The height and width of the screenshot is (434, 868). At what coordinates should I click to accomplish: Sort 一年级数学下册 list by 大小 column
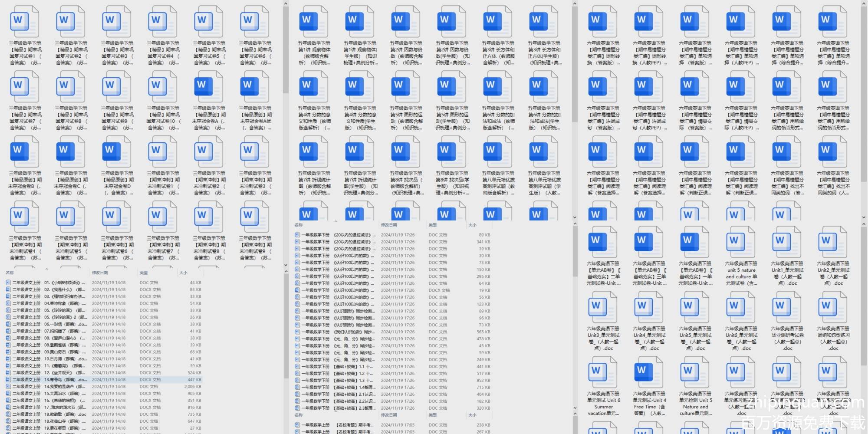pyautogui.click(x=472, y=225)
